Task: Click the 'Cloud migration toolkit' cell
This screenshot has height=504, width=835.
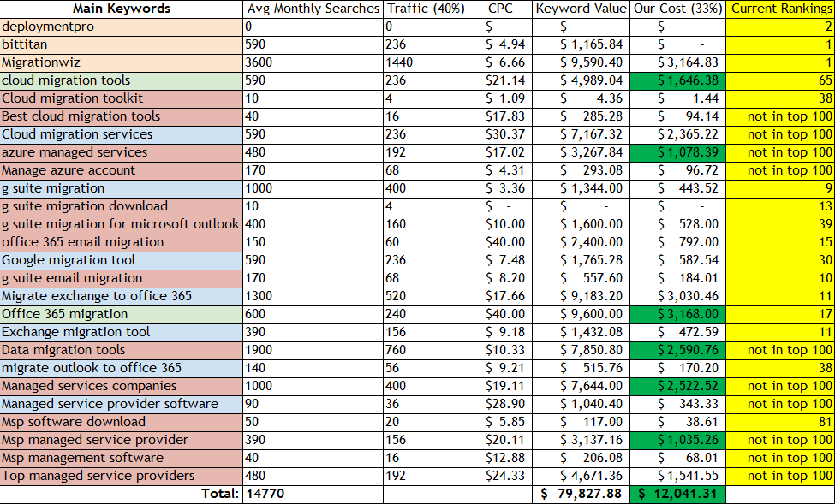Action: tap(122, 98)
